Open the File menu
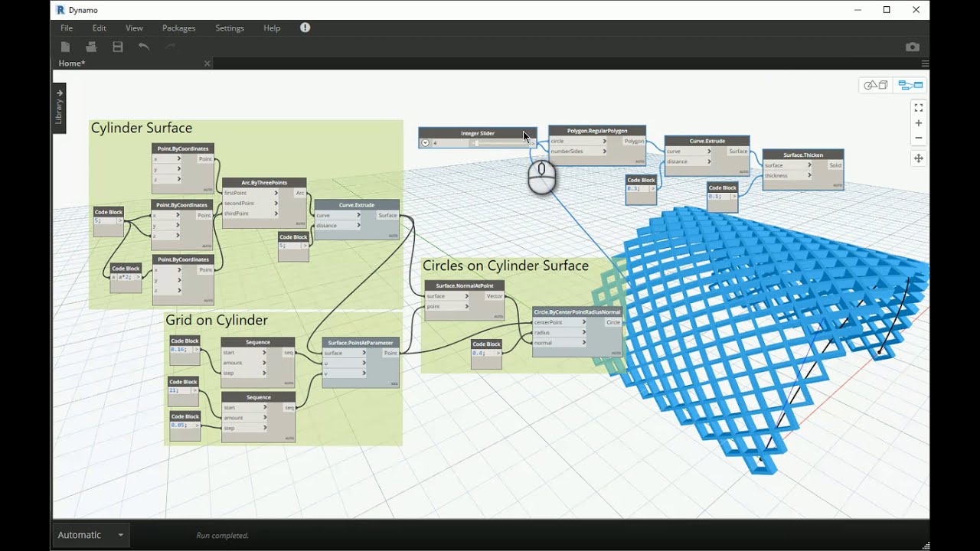The height and width of the screenshot is (551, 980). point(67,28)
